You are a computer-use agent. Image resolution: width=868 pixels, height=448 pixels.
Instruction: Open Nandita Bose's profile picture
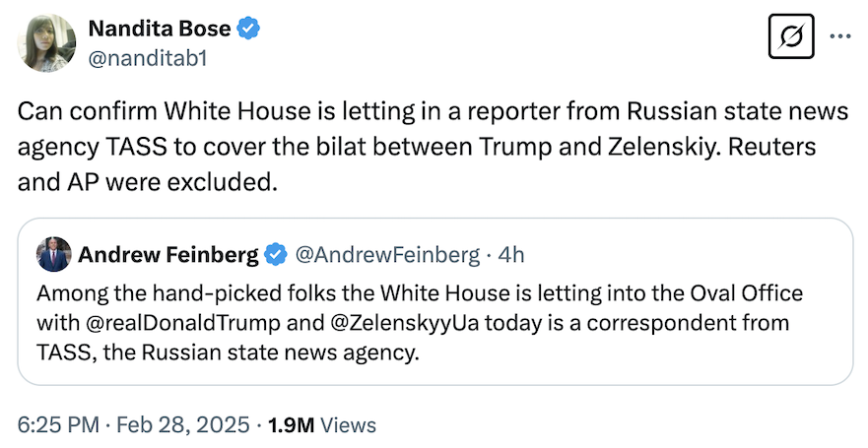click(48, 43)
